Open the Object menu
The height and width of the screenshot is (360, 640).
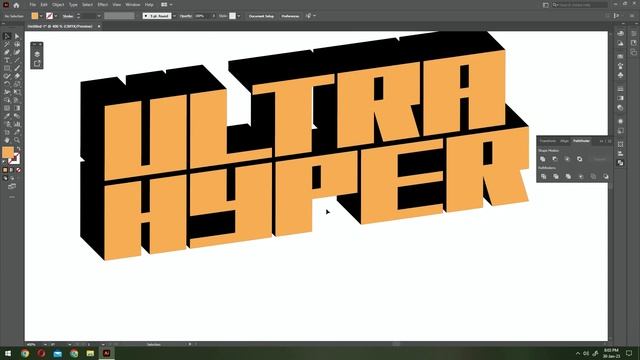[x=58, y=4]
